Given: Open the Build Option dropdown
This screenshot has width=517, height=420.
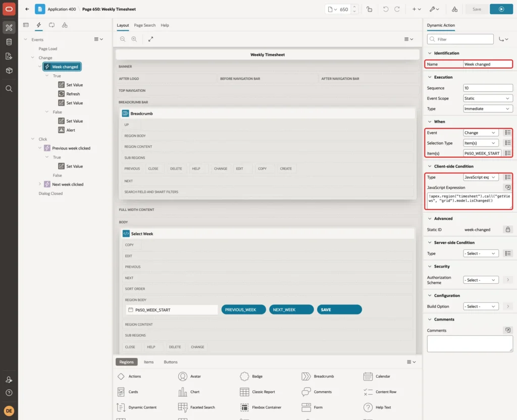Looking at the screenshot, I should (481, 306).
